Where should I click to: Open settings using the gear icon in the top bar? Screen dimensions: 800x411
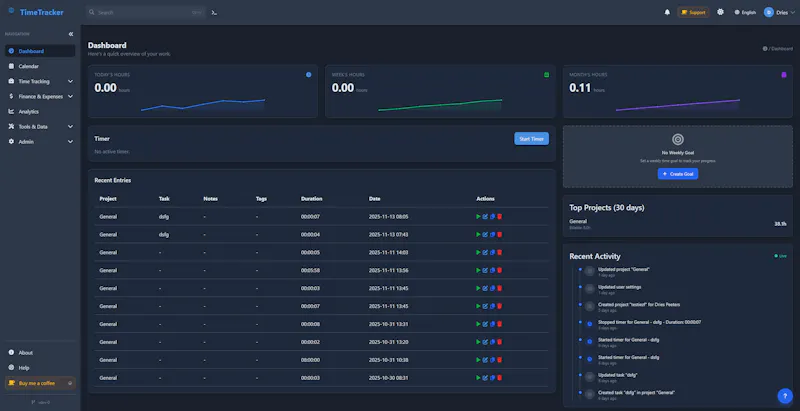coord(720,12)
